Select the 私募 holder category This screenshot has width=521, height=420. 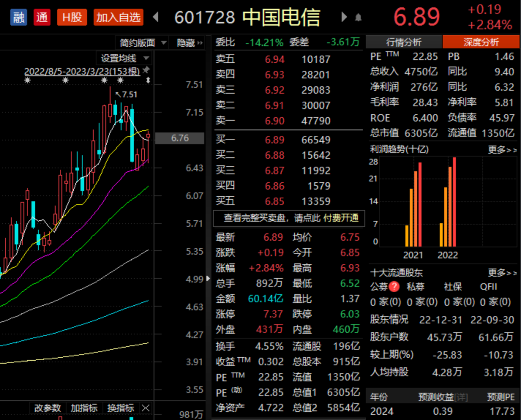416,287
